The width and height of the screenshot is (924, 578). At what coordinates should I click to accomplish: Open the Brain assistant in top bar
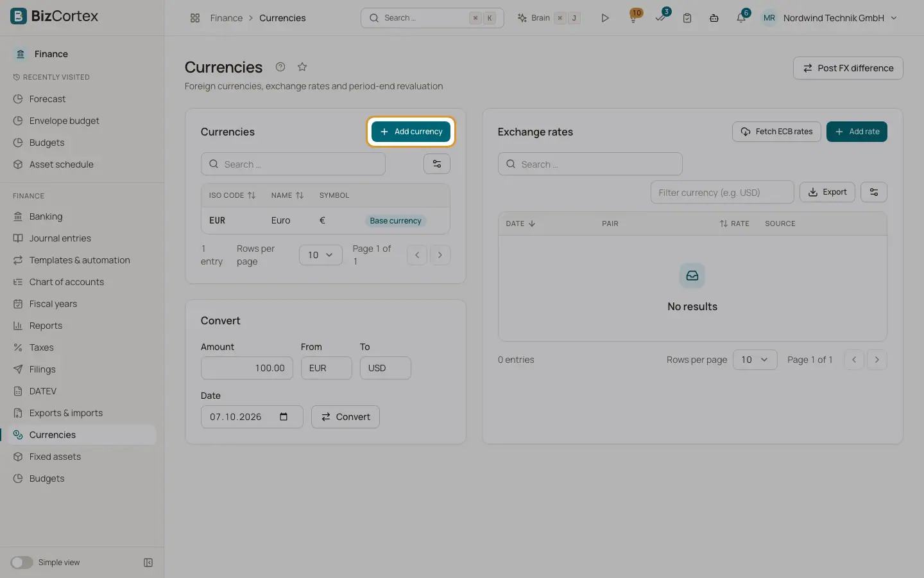coord(549,18)
